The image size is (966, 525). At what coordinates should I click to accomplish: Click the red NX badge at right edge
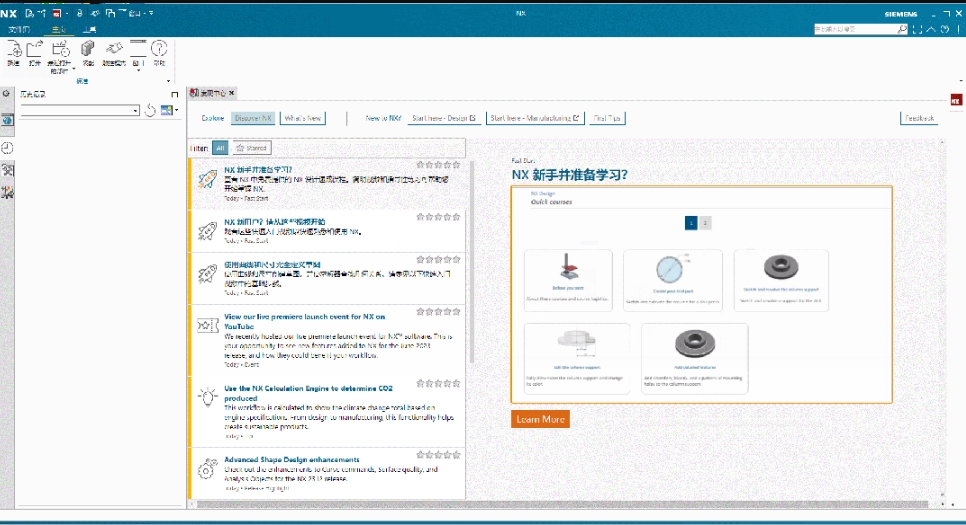click(x=956, y=100)
